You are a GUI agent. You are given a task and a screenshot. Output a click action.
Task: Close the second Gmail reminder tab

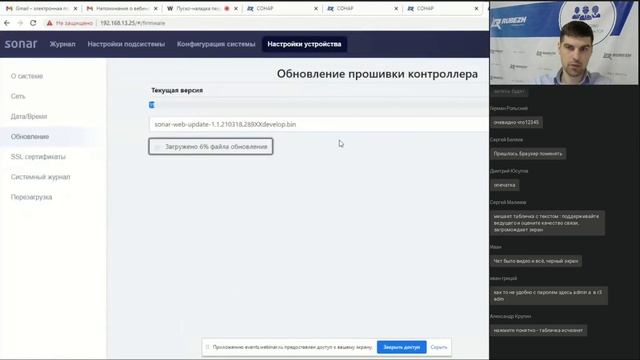tap(156, 8)
